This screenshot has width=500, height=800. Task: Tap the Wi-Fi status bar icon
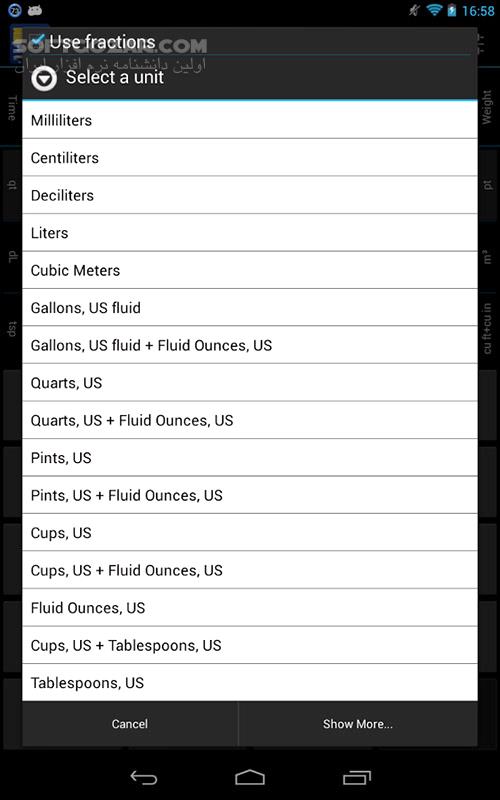pyautogui.click(x=434, y=10)
